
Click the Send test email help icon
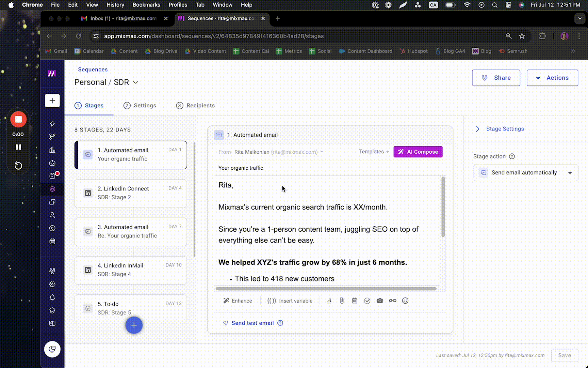tap(280, 323)
